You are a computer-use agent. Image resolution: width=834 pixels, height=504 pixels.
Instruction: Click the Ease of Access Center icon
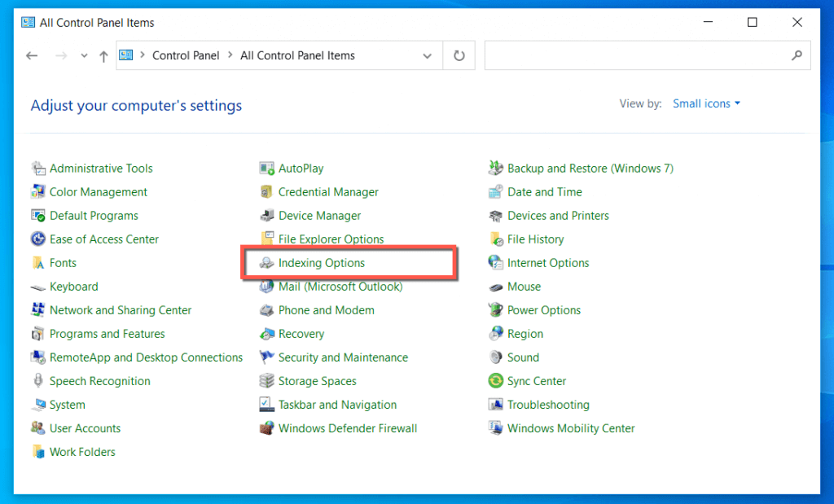37,239
